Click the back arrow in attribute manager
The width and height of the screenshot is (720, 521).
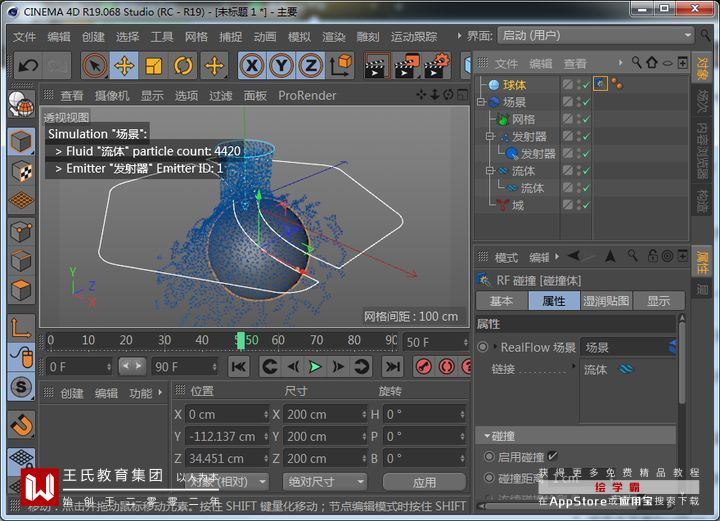pyautogui.click(x=574, y=256)
